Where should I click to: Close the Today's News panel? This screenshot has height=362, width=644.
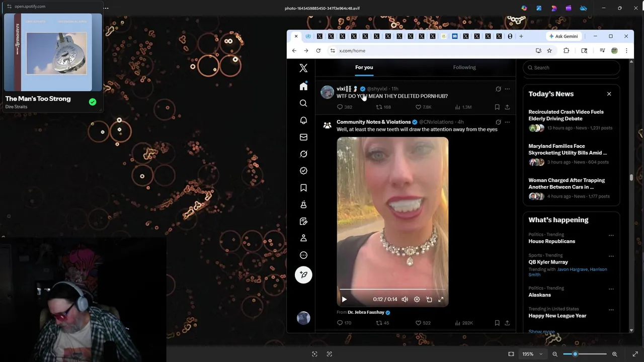609,94
